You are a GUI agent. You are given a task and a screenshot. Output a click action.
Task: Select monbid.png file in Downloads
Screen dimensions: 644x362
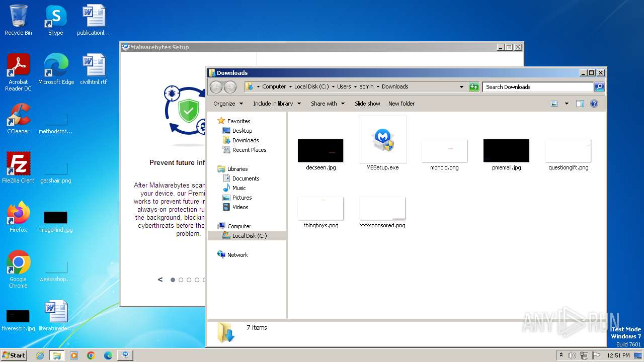444,154
